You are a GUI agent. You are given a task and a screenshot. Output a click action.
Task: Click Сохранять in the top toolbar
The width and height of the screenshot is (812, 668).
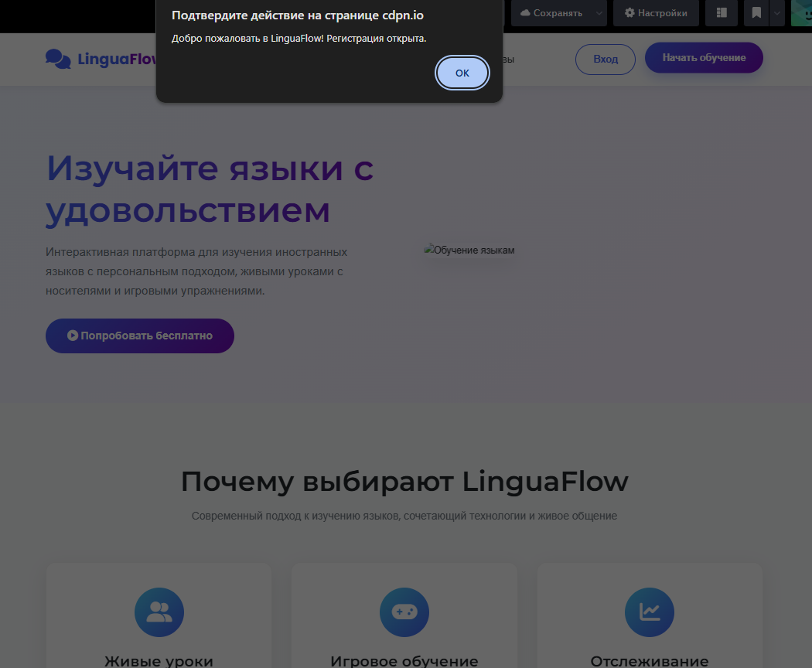[x=558, y=12]
